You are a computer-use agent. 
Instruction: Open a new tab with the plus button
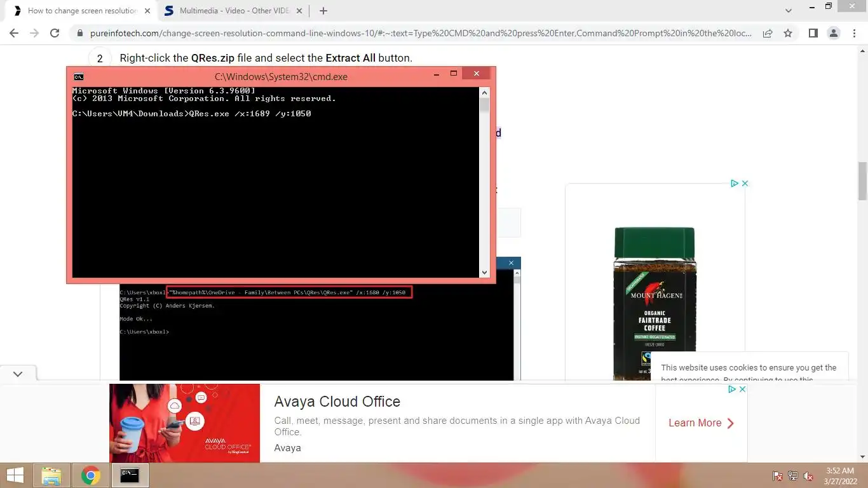323,11
